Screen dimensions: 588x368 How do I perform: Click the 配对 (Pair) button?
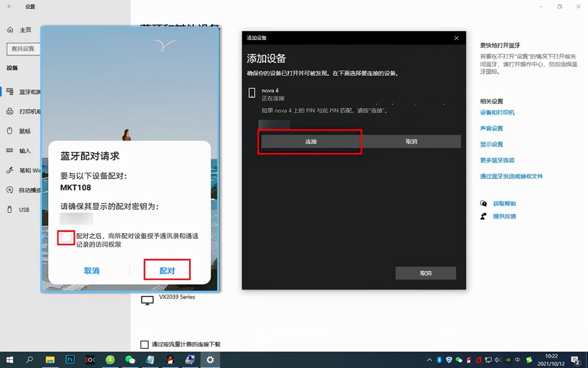tap(167, 270)
